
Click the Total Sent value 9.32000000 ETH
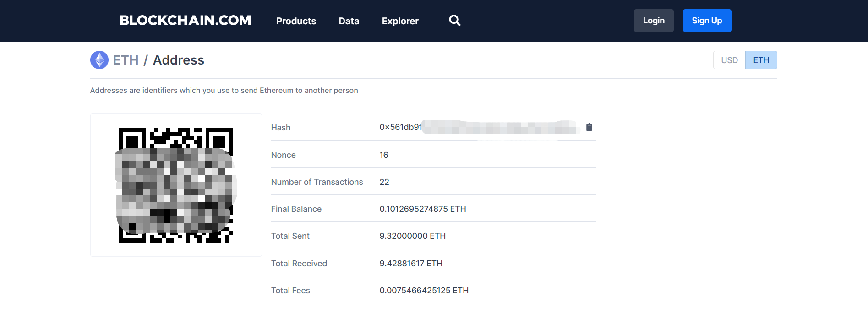click(x=412, y=236)
